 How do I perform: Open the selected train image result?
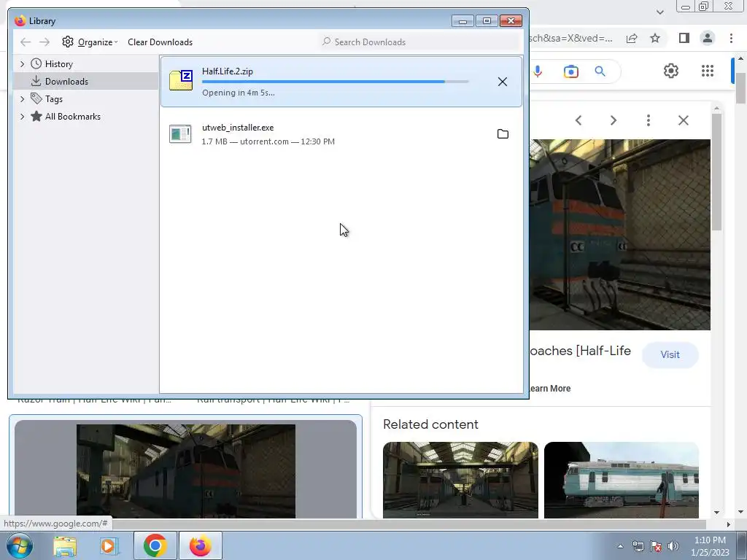point(186,471)
